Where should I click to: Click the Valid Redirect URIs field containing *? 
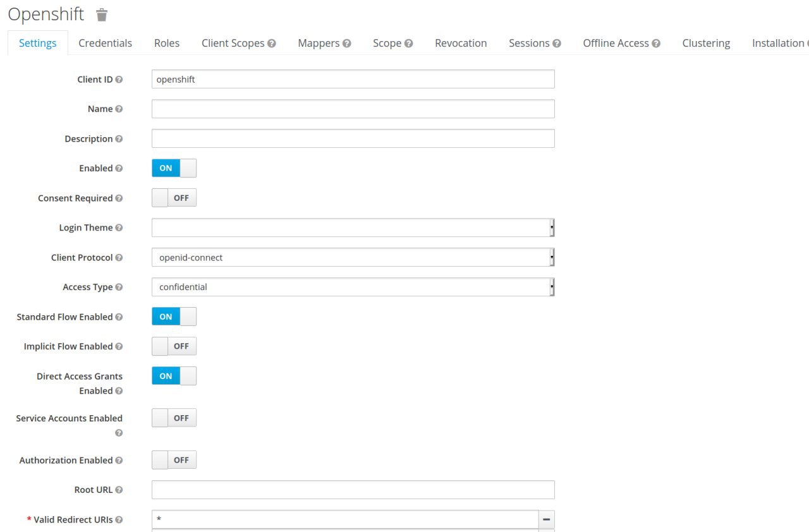[x=345, y=519]
